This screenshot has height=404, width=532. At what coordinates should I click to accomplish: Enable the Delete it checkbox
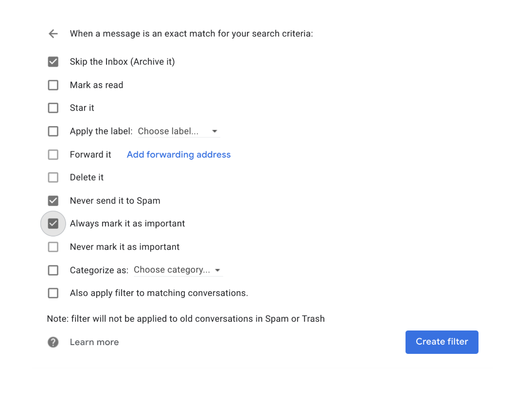pos(53,178)
